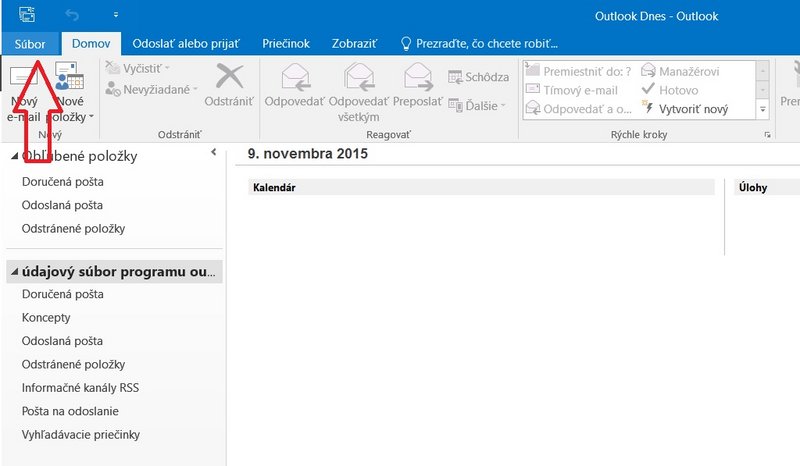Collapse the údajový súbor programu tree

coord(14,272)
